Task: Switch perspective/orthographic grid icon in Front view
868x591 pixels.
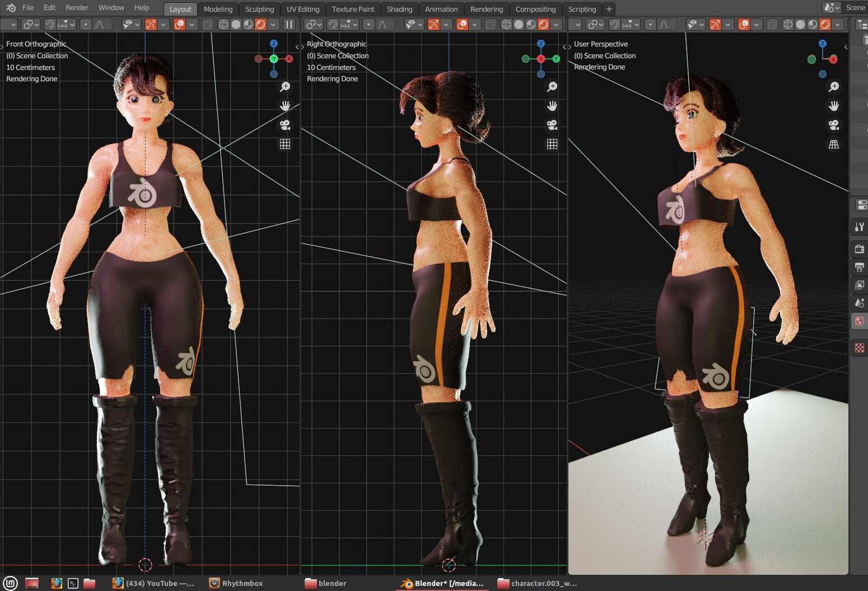Action: coord(285,144)
